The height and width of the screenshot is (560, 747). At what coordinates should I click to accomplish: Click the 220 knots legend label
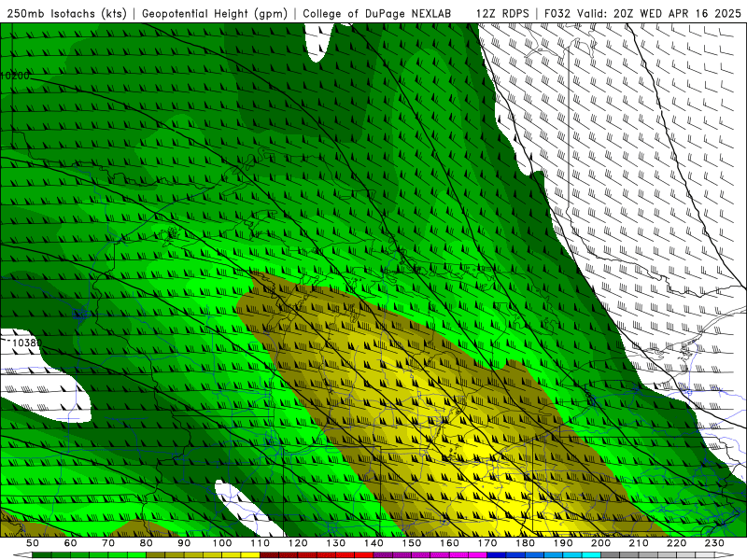point(676,543)
